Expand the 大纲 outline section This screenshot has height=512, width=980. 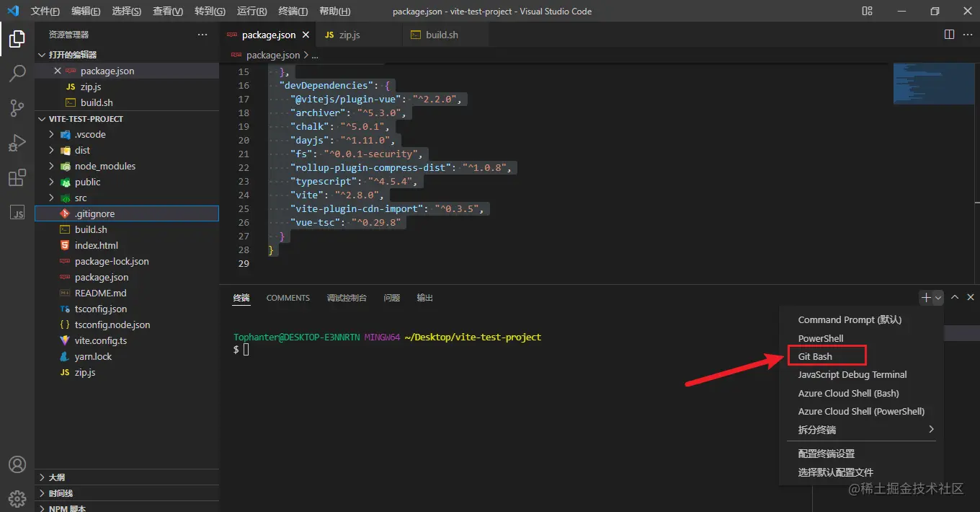127,477
